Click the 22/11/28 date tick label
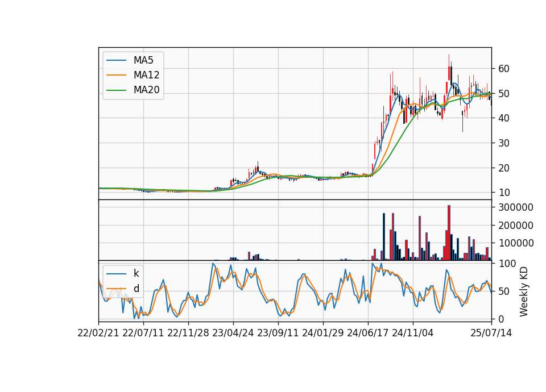 tap(188, 333)
